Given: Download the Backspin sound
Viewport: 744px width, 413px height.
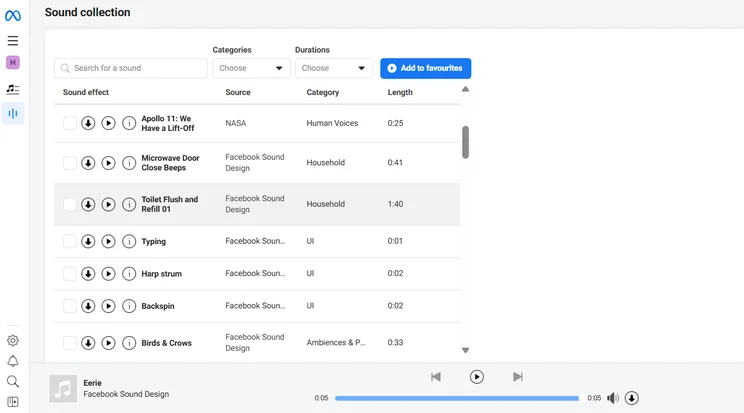Looking at the screenshot, I should click(x=88, y=306).
